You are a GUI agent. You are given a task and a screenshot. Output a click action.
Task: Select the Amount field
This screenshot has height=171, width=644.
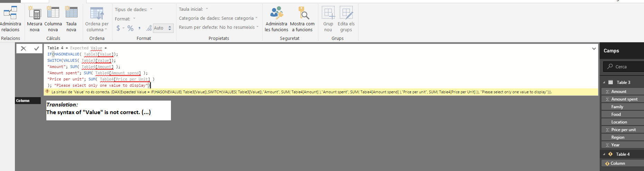pyautogui.click(x=623, y=92)
